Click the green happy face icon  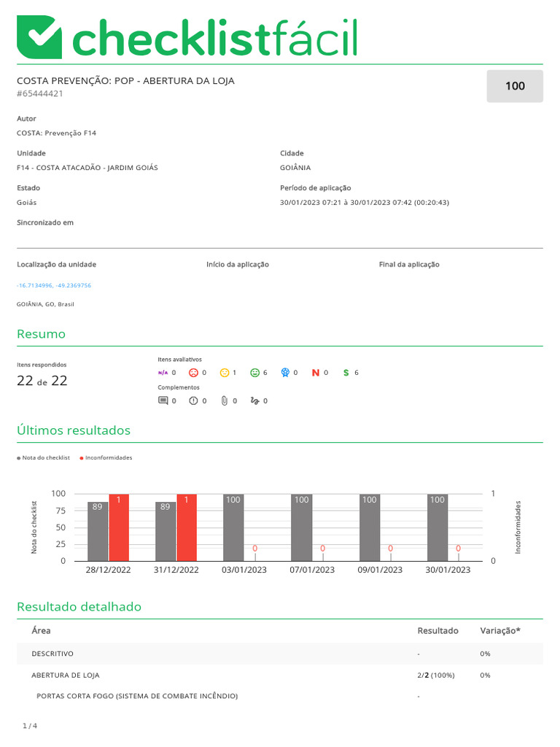[254, 373]
